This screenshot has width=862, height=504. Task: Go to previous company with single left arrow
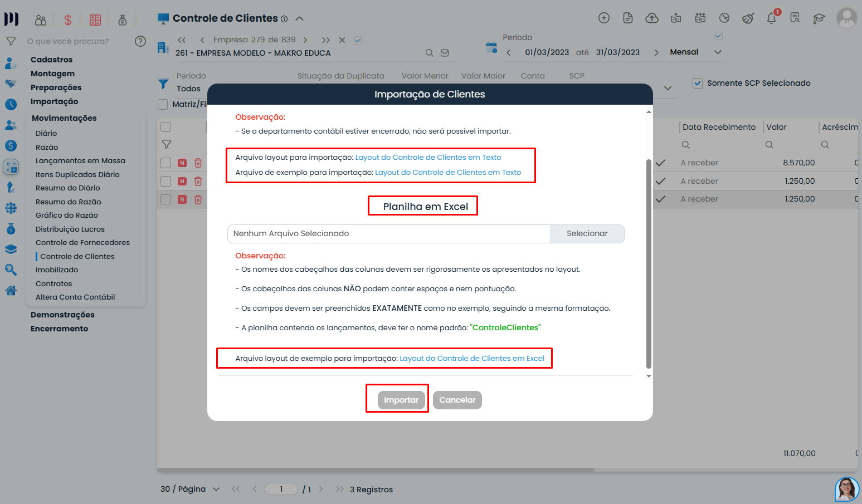pos(202,40)
